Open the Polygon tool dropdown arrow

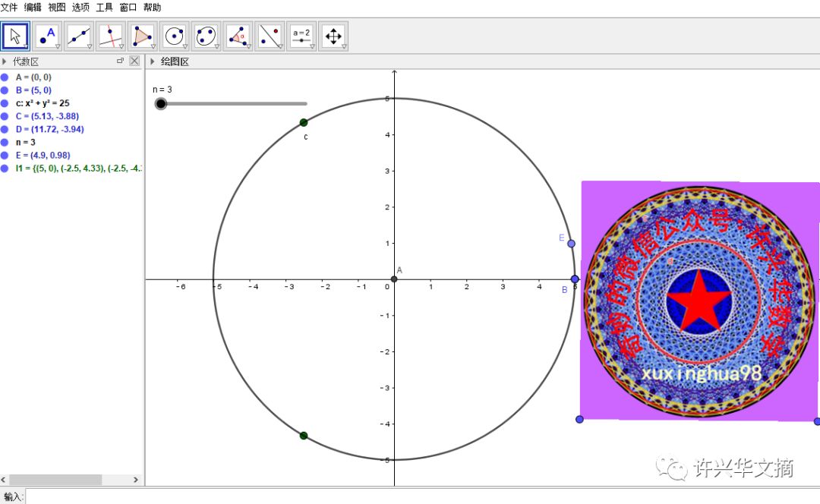pos(153,46)
